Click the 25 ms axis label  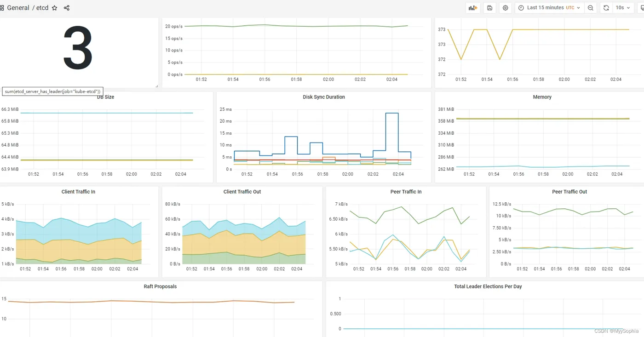pyautogui.click(x=226, y=109)
